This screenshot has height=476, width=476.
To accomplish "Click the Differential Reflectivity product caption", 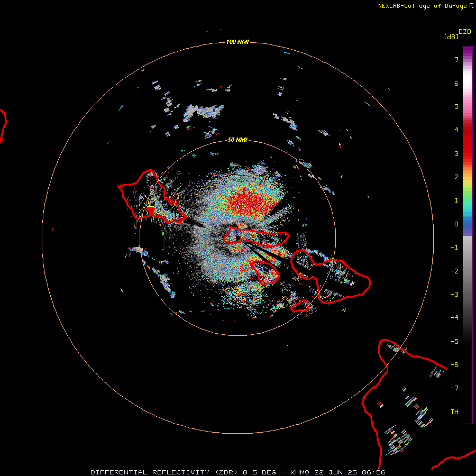I will tap(238, 472).
